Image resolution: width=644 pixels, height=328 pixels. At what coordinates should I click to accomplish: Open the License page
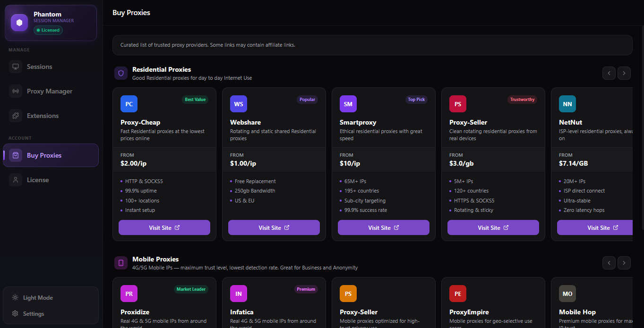click(51, 180)
